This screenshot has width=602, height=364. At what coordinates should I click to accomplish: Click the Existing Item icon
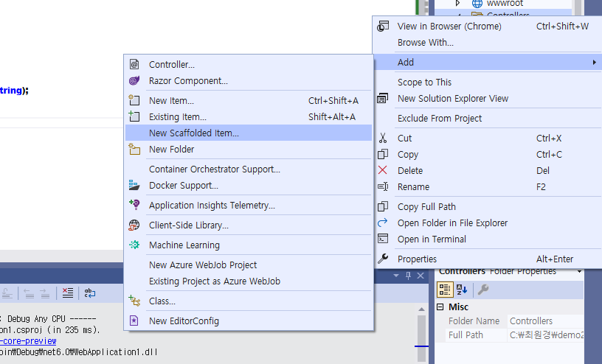pos(134,116)
